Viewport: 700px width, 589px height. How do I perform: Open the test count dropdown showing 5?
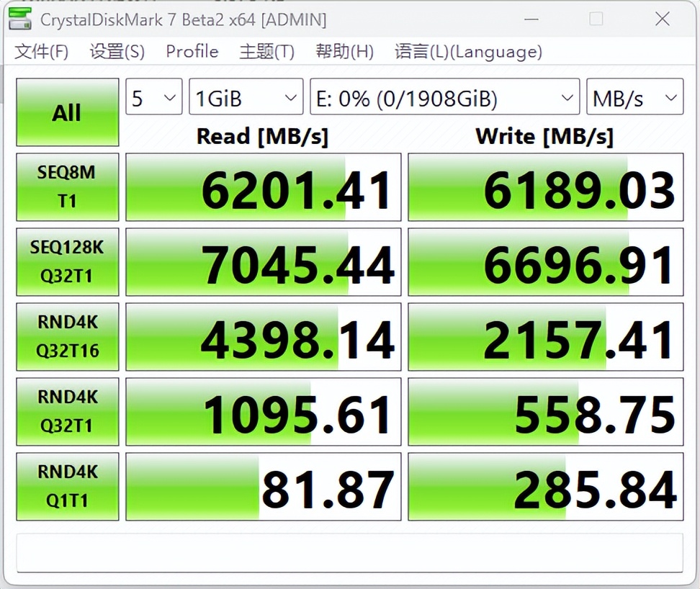coord(153,96)
